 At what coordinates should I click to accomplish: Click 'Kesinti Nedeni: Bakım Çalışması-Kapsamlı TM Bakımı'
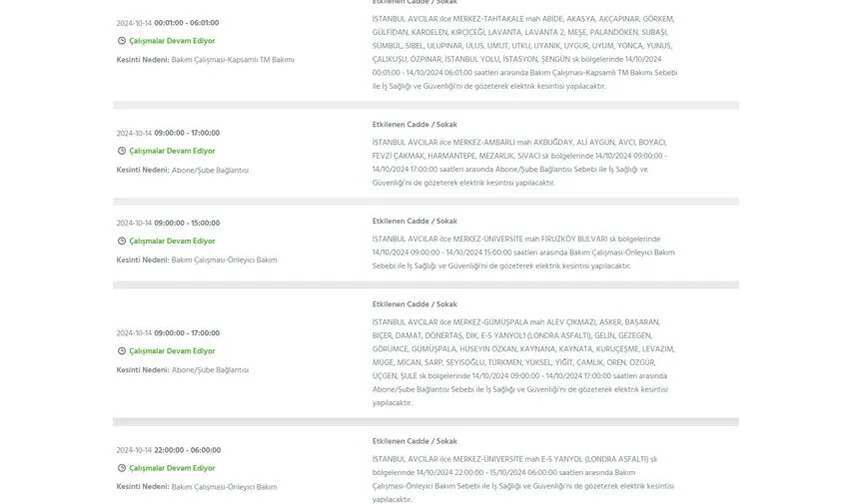tap(205, 60)
